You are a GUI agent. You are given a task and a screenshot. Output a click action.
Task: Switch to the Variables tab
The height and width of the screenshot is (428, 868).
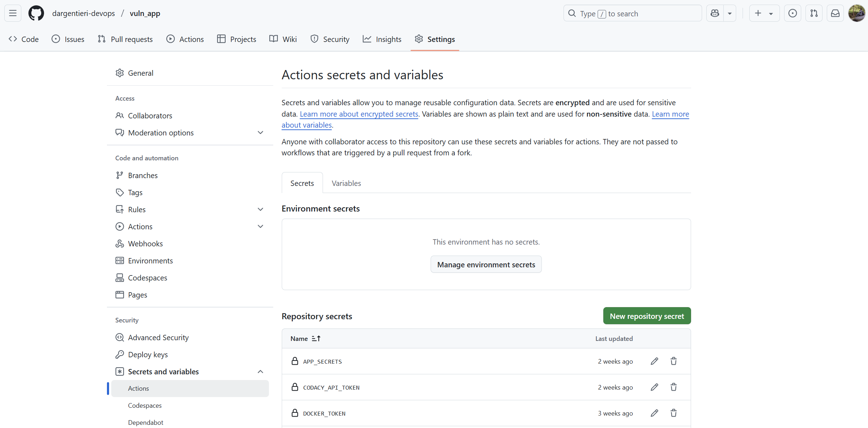coord(346,183)
